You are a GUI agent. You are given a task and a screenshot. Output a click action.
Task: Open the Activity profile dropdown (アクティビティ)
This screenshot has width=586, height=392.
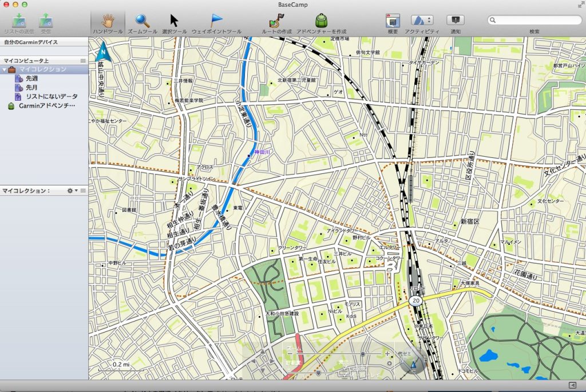click(422, 21)
